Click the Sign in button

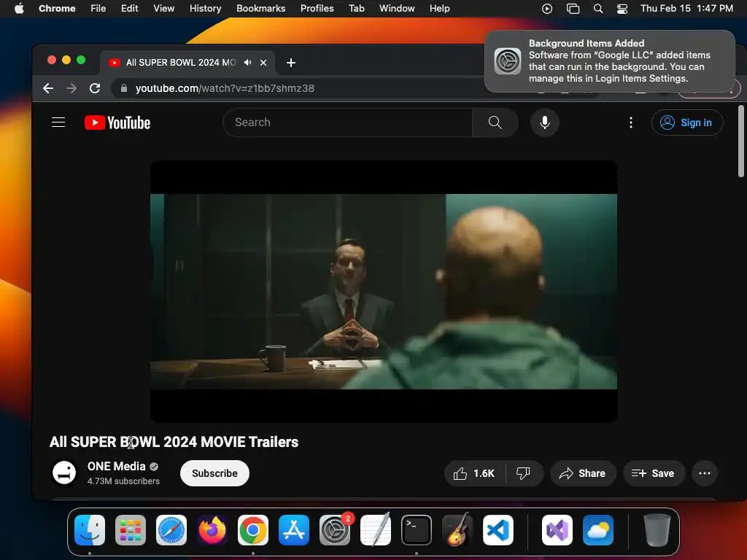687,122
